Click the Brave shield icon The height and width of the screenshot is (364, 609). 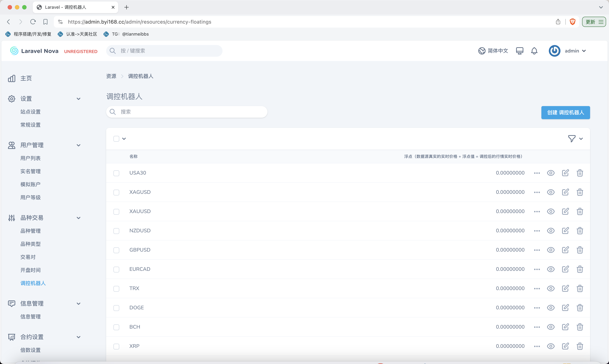coord(572,22)
